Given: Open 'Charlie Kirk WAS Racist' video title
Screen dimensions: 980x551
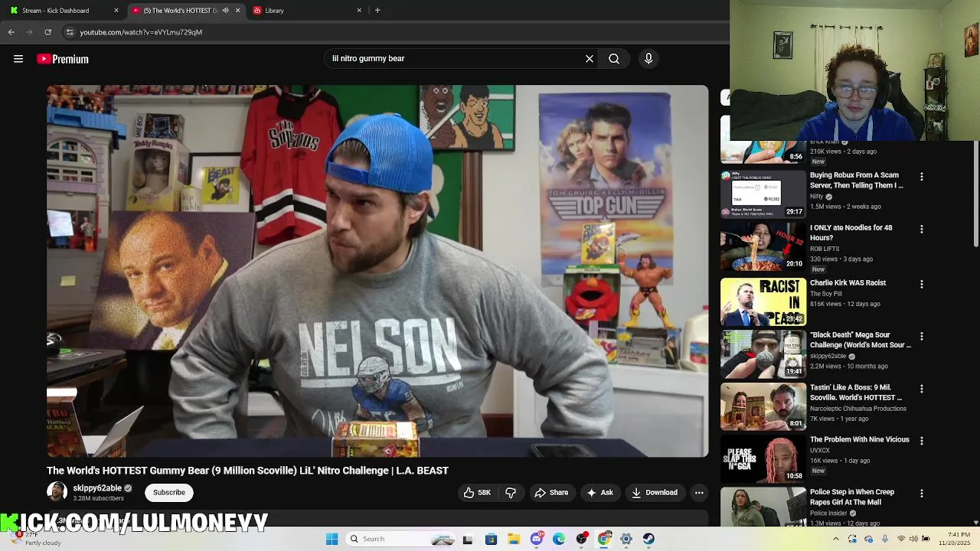Looking at the screenshot, I should click(848, 283).
